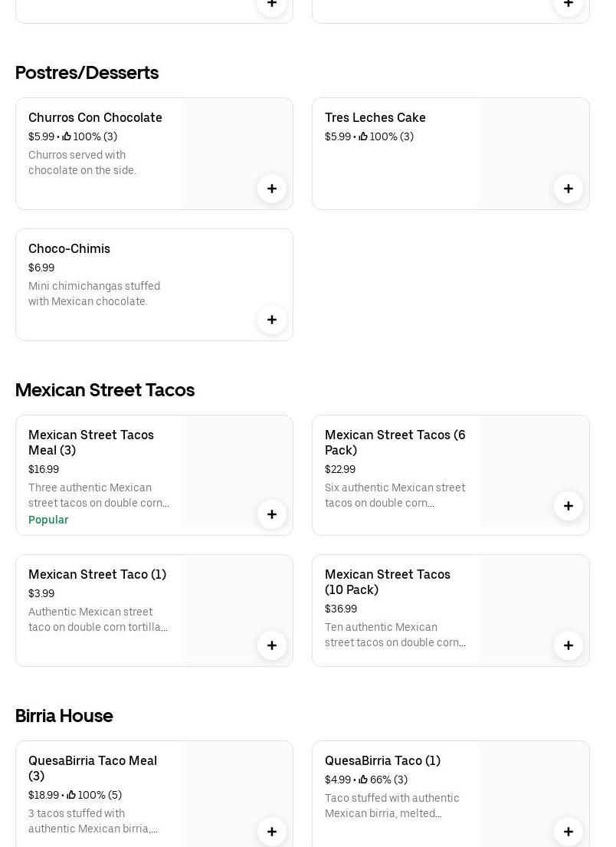Select the Choco-Chimis item name
Screen dimensions: 616x847
(69, 248)
